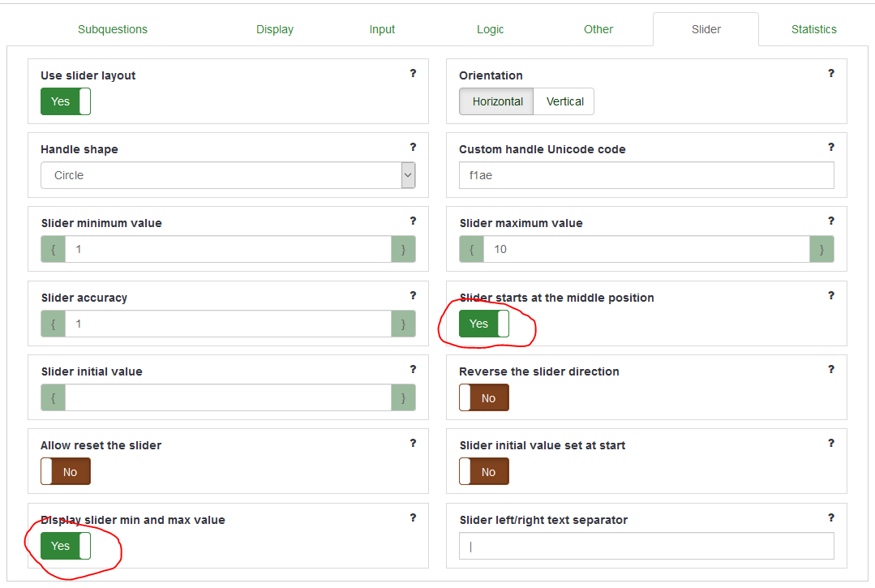Open help for Slider accuracy

(x=413, y=296)
